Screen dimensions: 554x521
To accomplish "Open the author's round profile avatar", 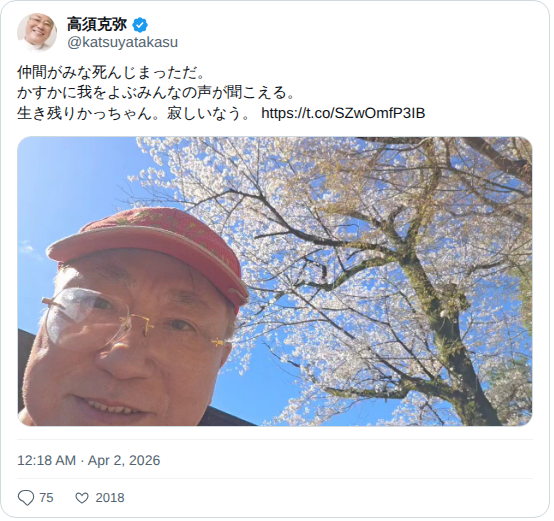I will [37, 32].
